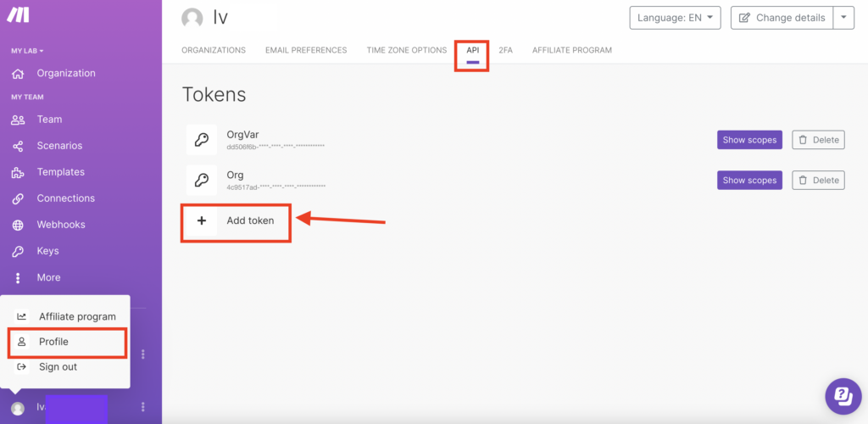Open Keys in the sidebar
This screenshot has height=424, width=868.
point(47,251)
